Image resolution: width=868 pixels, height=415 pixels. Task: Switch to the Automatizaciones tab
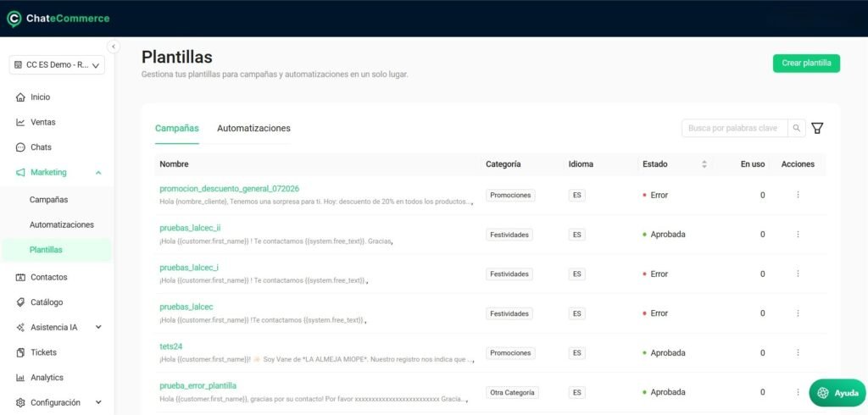tap(253, 128)
